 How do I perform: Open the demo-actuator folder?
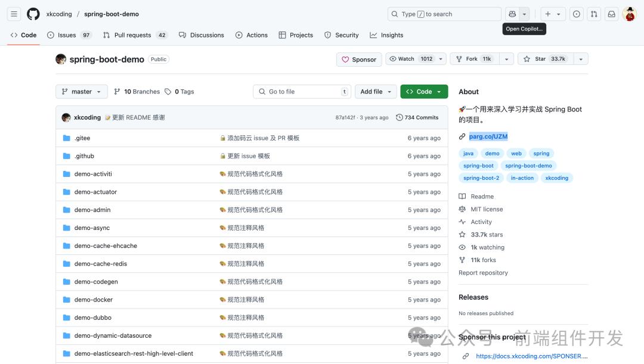[95, 192]
